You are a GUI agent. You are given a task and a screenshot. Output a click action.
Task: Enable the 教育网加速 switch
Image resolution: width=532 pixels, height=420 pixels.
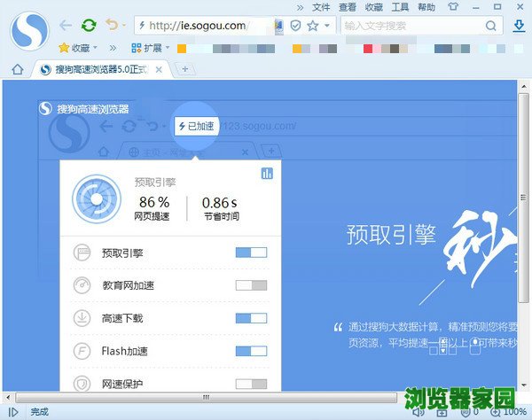pos(251,285)
